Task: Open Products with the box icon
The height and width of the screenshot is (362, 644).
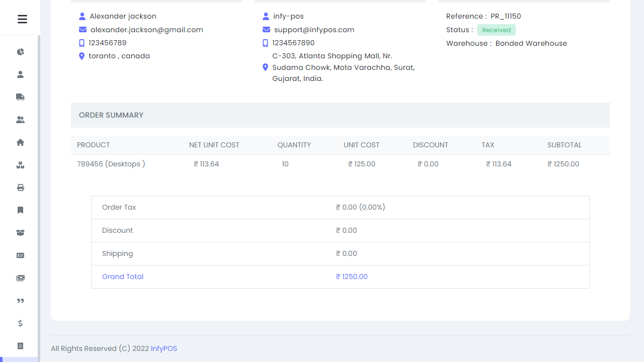Action: [20, 233]
